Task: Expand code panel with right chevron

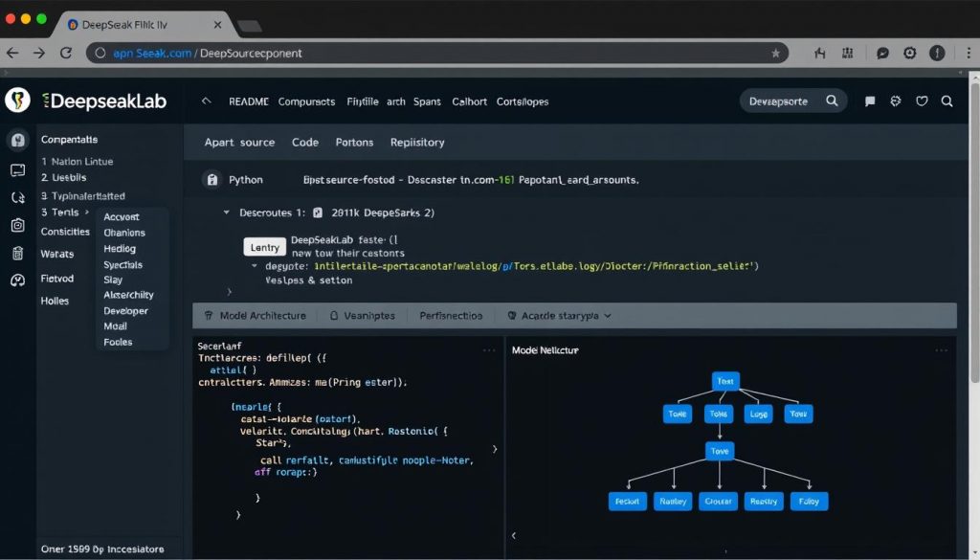Action: coord(495,449)
